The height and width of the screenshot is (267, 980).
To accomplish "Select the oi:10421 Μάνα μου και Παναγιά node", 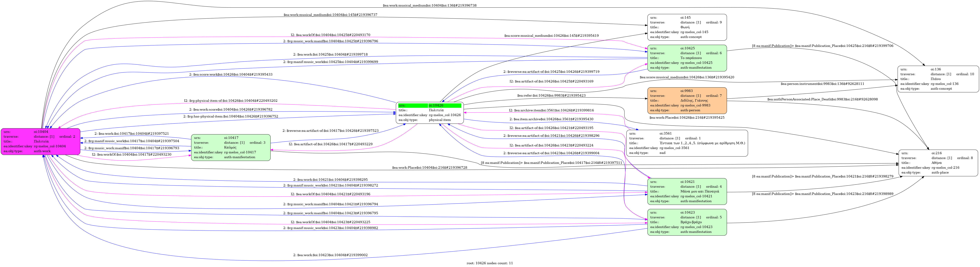I will click(x=687, y=191).
